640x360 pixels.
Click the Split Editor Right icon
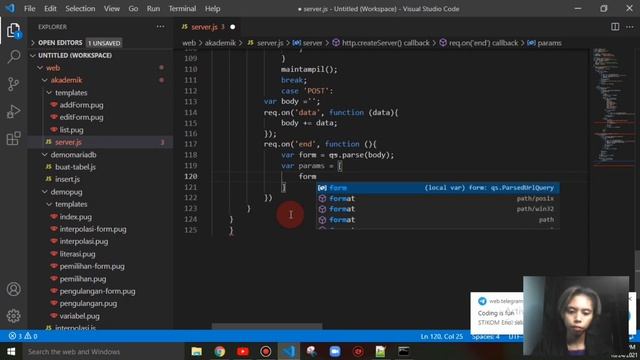coord(615,27)
